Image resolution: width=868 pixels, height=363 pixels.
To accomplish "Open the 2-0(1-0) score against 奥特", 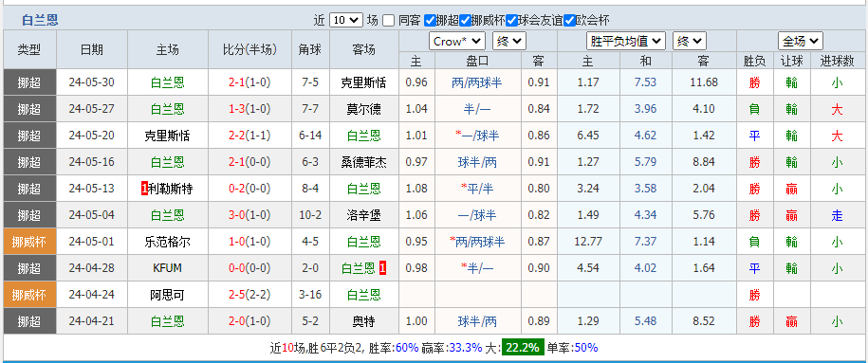I will [x=249, y=321].
